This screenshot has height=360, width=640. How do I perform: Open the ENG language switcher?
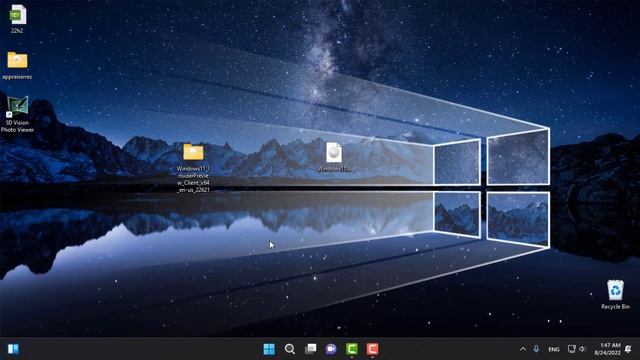click(554, 349)
